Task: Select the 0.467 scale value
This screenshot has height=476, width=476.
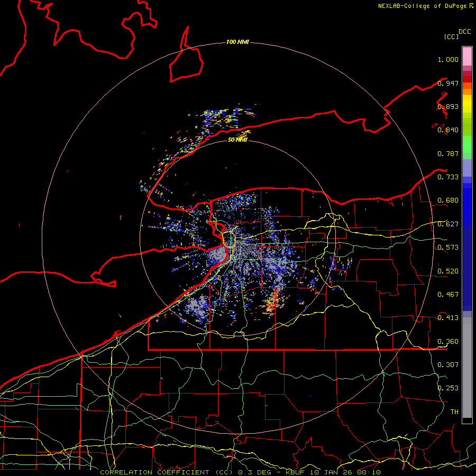Action: [x=448, y=295]
